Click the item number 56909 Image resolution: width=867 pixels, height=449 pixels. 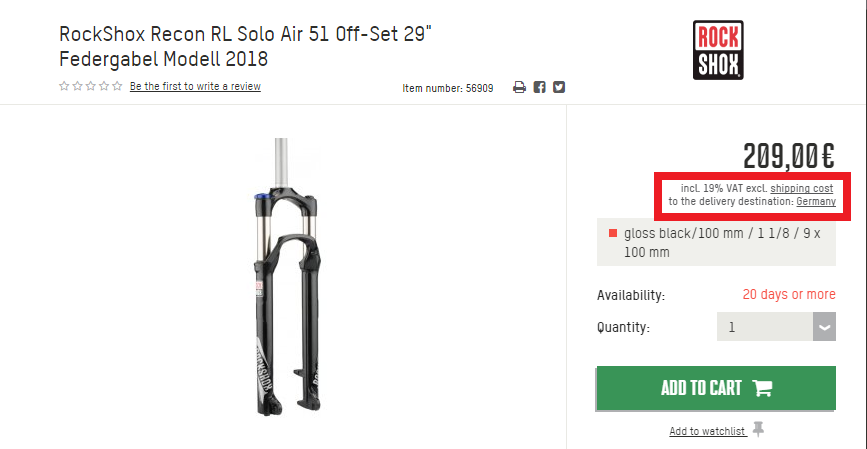pos(447,88)
